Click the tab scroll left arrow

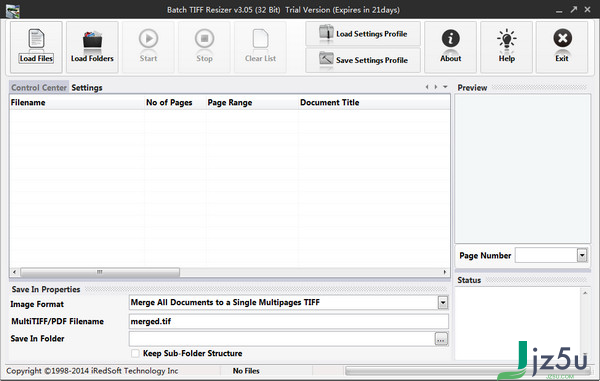[427, 87]
